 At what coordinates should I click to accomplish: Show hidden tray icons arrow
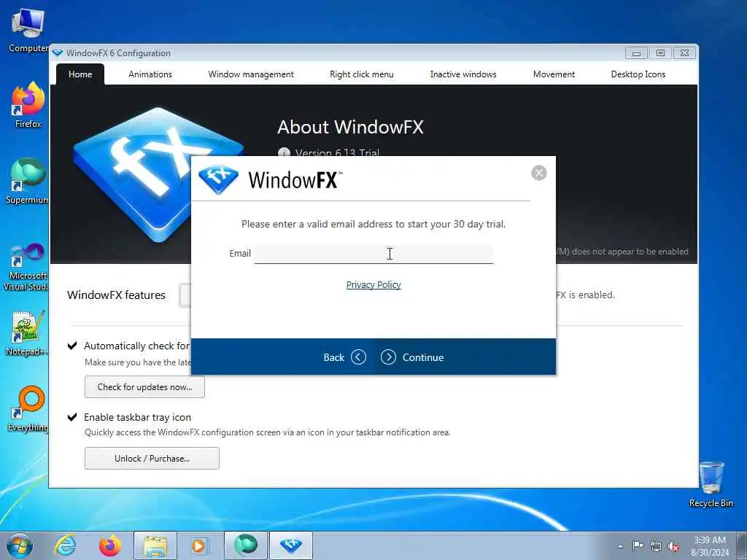pyautogui.click(x=620, y=546)
